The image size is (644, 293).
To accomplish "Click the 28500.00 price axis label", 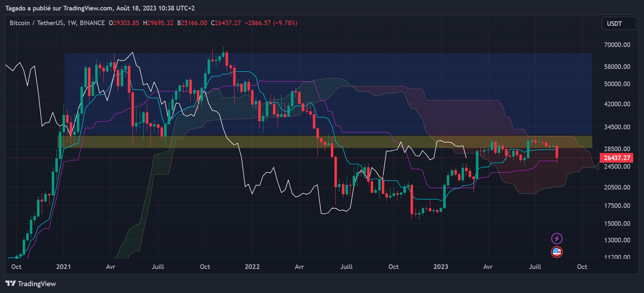I will [x=617, y=149].
